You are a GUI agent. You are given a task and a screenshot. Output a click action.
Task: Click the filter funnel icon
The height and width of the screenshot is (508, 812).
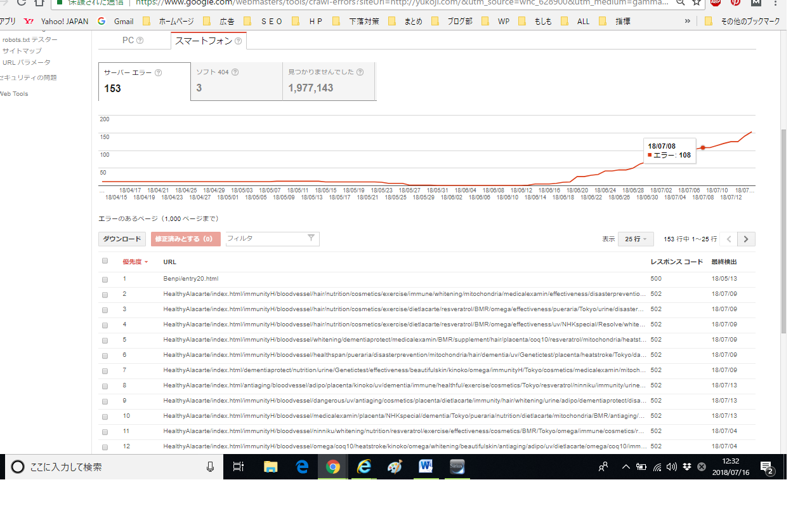tap(311, 238)
